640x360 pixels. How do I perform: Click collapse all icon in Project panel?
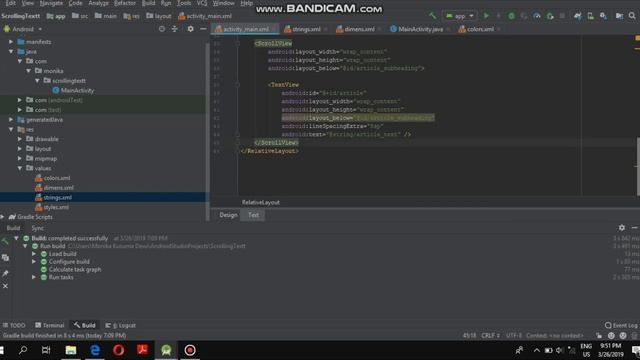tap(175, 29)
